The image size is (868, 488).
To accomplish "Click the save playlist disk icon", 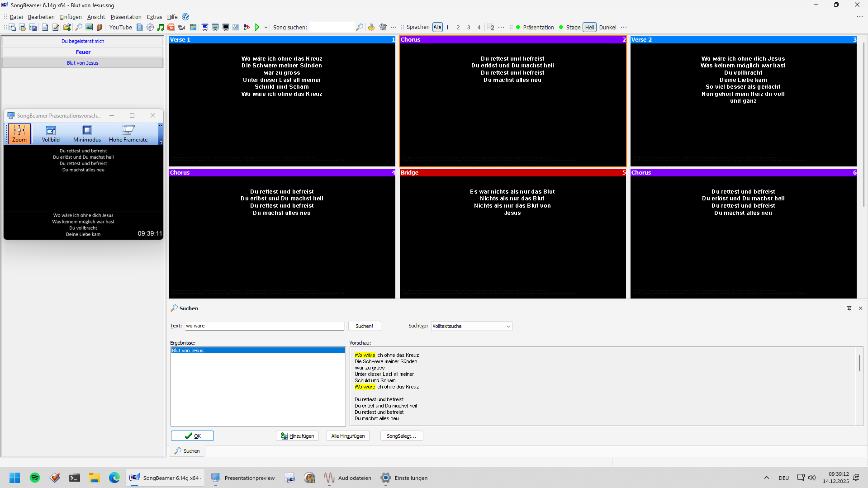I will point(33,28).
